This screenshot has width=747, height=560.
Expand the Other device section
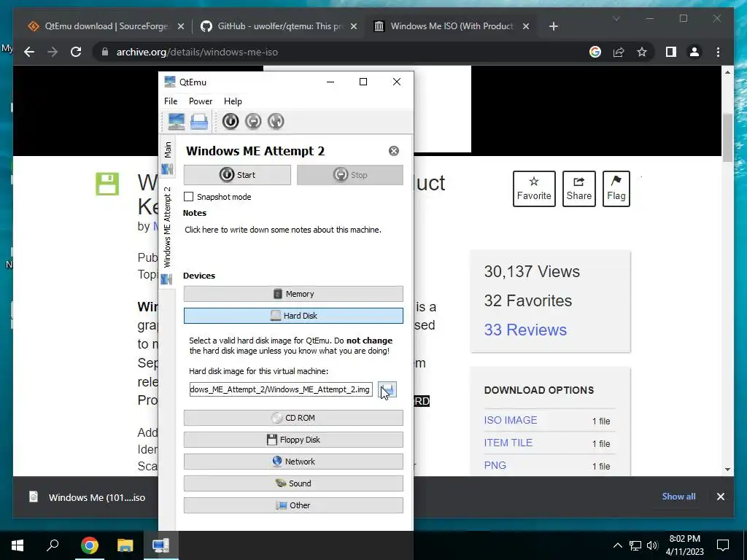point(293,505)
